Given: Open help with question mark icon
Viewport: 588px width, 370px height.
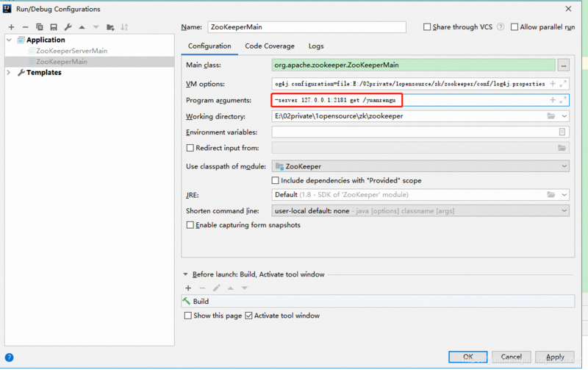Looking at the screenshot, I should [x=9, y=357].
